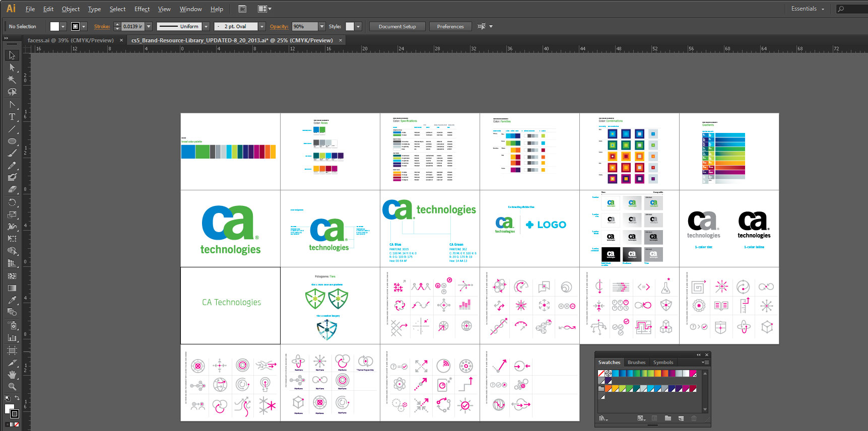868x431 pixels.
Task: Open the File menu
Action: [30, 9]
